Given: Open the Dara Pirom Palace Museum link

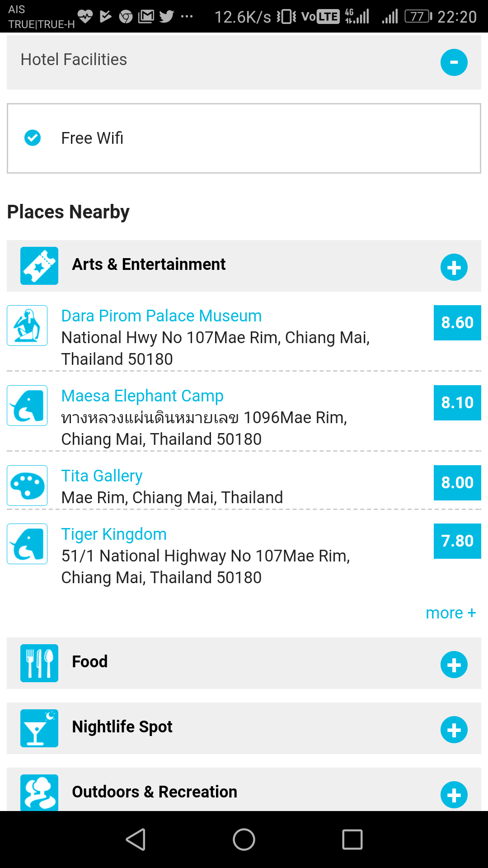Looking at the screenshot, I should click(x=161, y=316).
